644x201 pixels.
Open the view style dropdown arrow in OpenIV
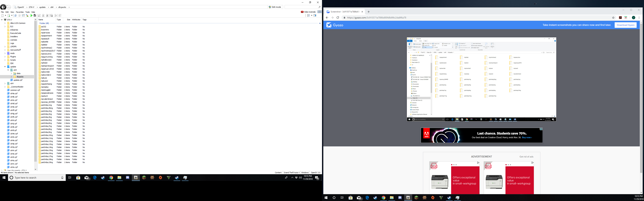tap(312, 15)
